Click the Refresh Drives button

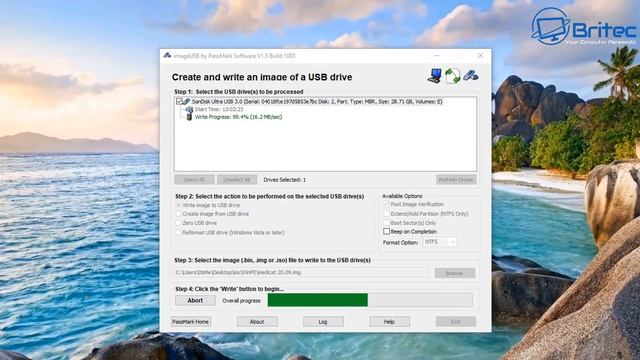(x=456, y=180)
